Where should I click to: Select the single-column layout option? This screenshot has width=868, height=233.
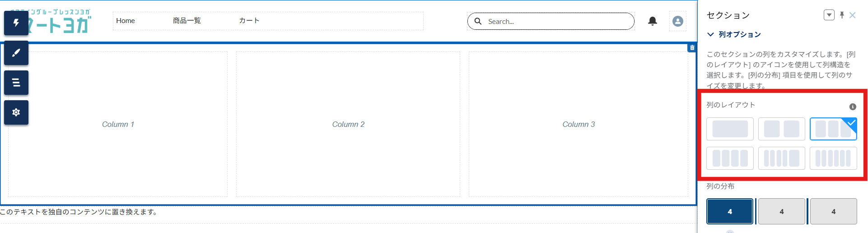point(730,129)
